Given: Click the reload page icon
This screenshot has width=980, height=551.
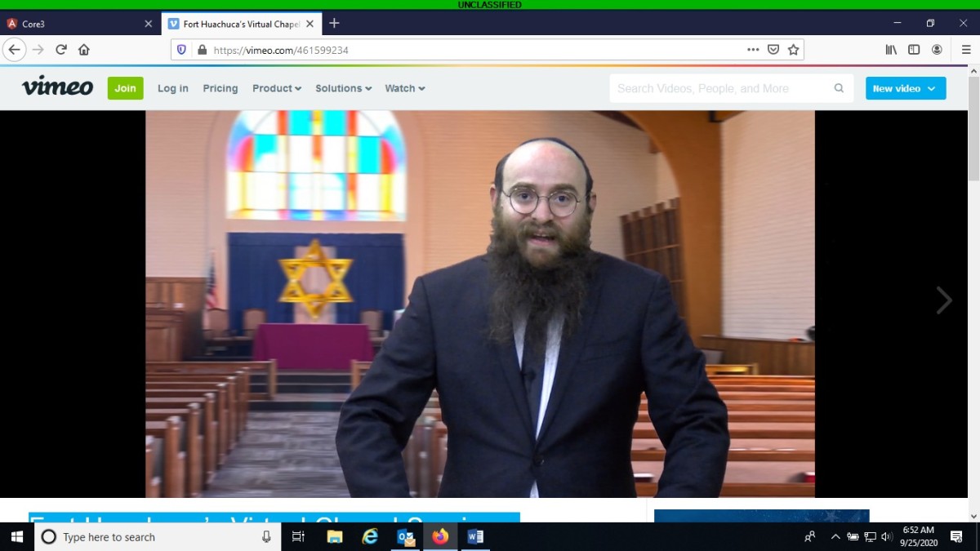Looking at the screenshot, I should [x=60, y=49].
